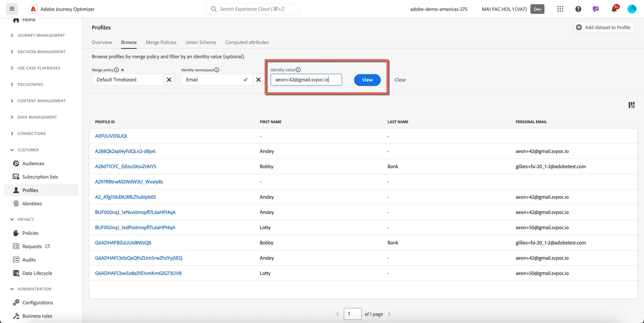The image size is (644, 323).
Task: Open the hamburger navigation menu
Action: (12, 9)
